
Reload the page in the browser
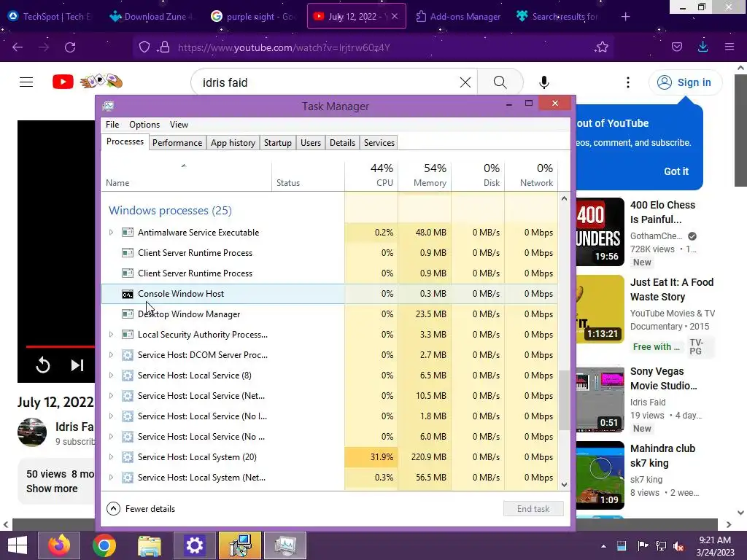tap(70, 47)
